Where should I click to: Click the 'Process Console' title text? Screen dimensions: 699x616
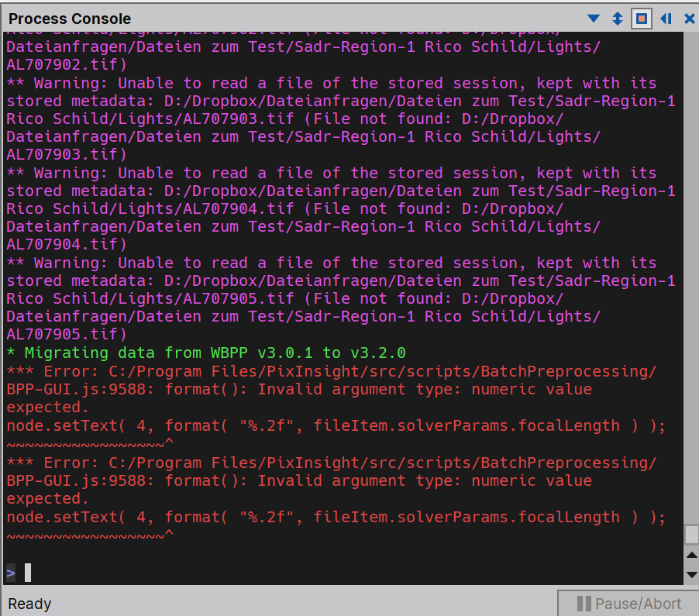click(70, 19)
